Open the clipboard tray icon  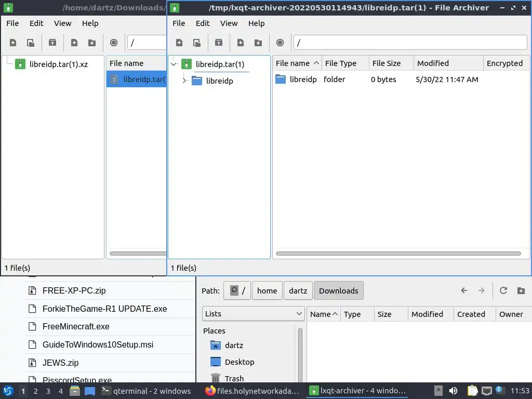472,391
